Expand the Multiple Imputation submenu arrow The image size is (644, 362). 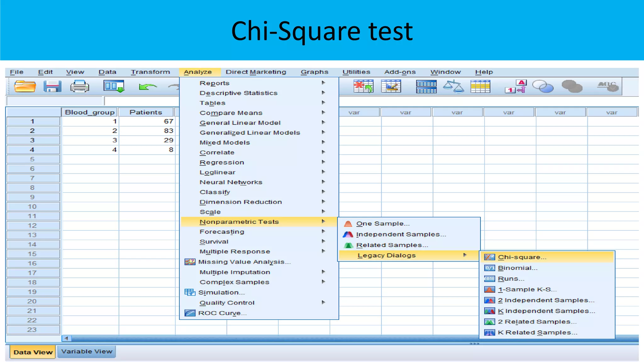click(323, 272)
